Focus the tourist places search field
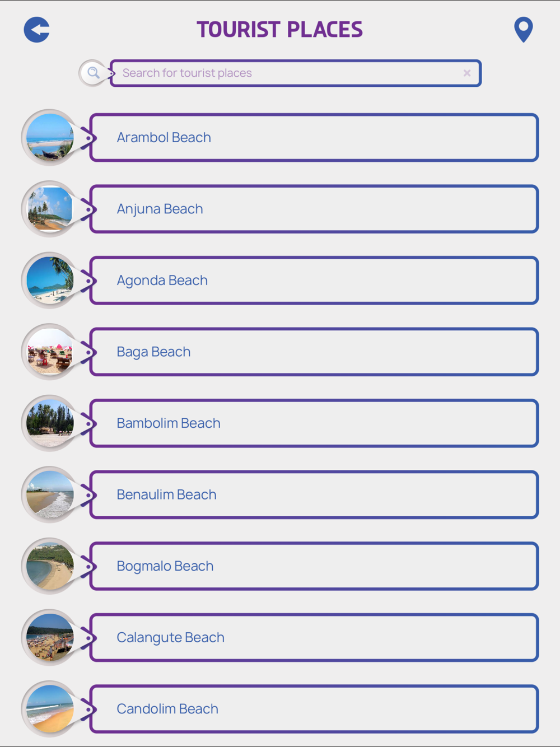 pyautogui.click(x=296, y=73)
